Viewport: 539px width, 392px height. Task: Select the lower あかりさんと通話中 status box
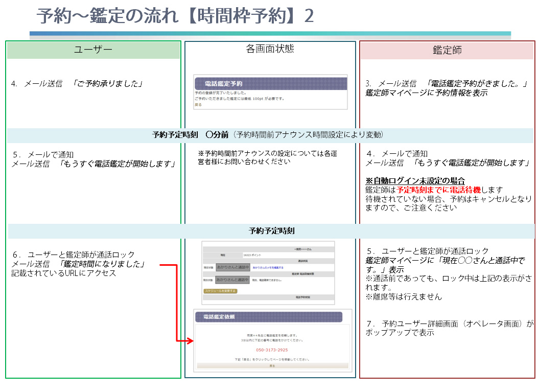point(232,280)
